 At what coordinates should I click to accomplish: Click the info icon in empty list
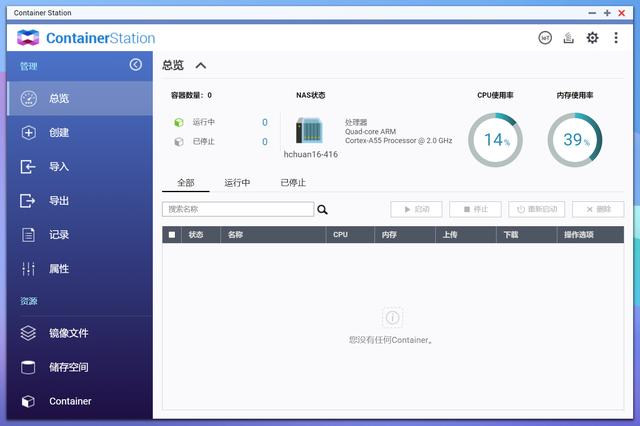[392, 317]
